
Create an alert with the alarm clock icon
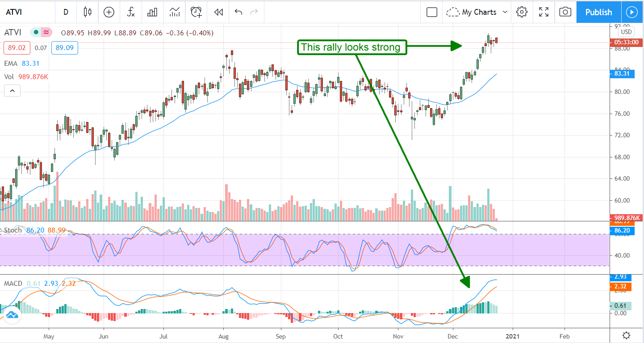(196, 12)
